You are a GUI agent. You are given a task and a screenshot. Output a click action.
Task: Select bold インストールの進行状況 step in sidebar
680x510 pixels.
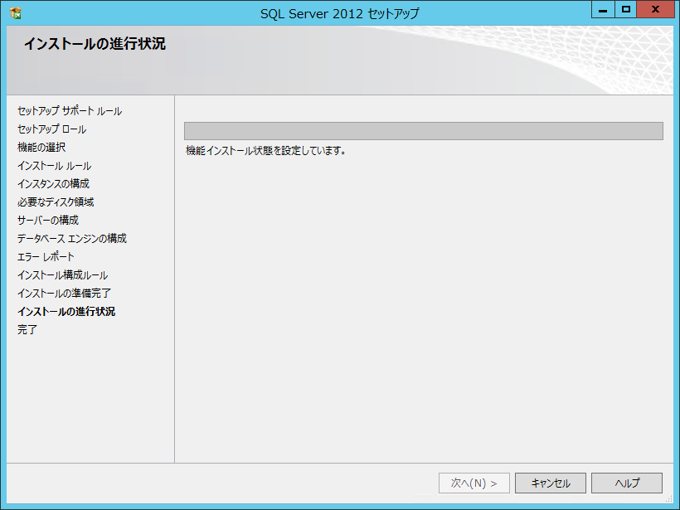coord(66,311)
